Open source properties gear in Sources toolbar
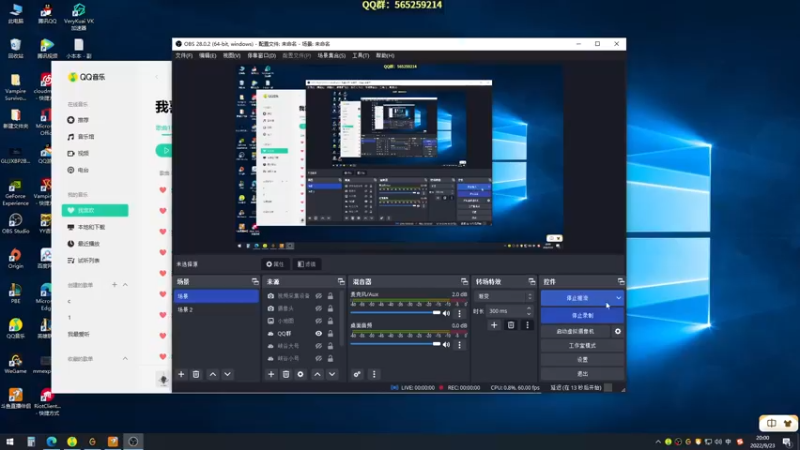 301,374
